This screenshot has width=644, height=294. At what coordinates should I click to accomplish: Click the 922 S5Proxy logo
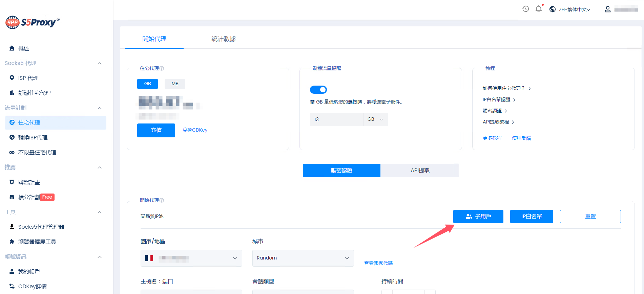coord(33,22)
